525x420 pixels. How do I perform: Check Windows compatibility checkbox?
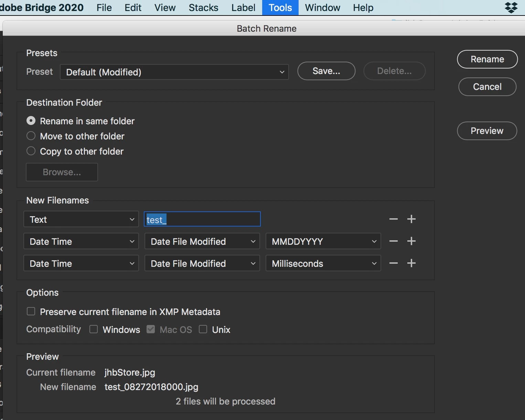(94, 329)
